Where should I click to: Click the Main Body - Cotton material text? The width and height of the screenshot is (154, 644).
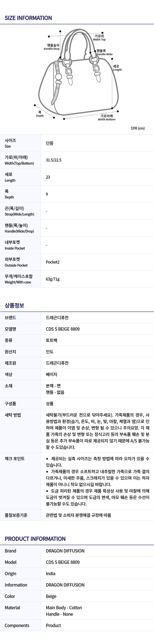[x=64, y=608]
